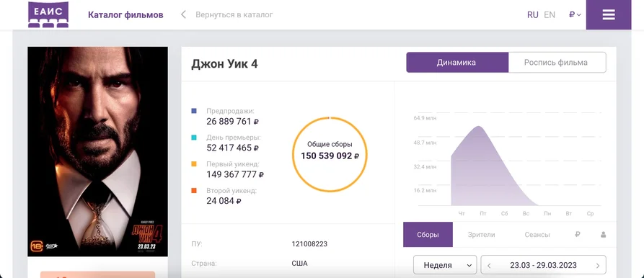Open the 23.03 - 29.03.2023 date range
The height and width of the screenshot is (278, 644).
[543, 265]
